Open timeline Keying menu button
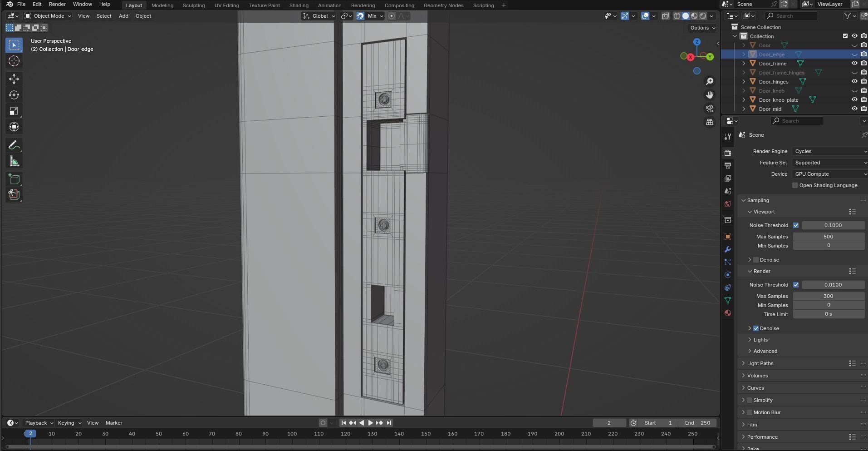Viewport: 868px width, 451px height. [x=69, y=423]
